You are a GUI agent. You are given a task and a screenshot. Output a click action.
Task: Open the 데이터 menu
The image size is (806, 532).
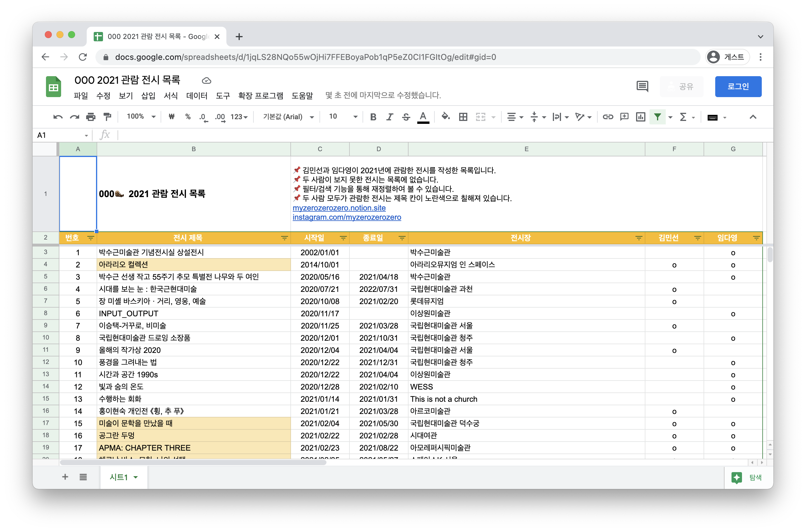click(x=197, y=96)
